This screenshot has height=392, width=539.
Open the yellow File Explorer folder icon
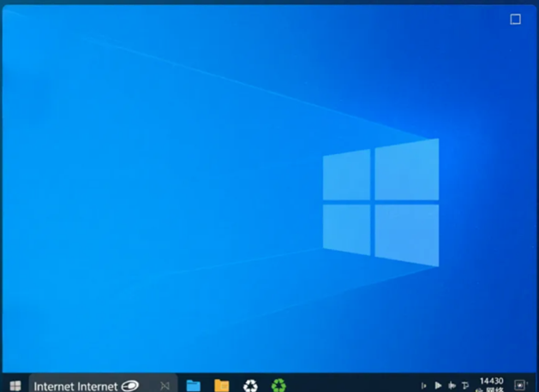pos(222,385)
